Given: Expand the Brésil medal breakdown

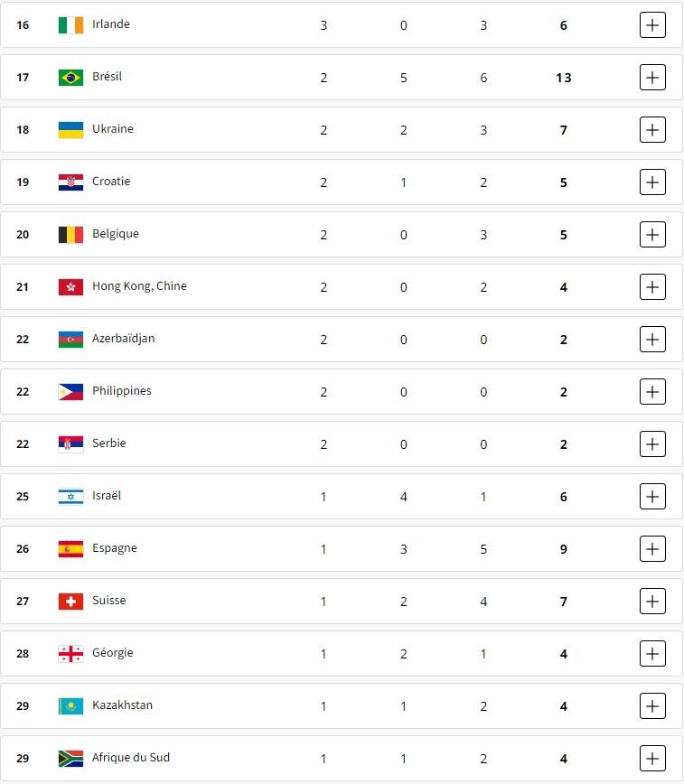Looking at the screenshot, I should pos(652,78).
